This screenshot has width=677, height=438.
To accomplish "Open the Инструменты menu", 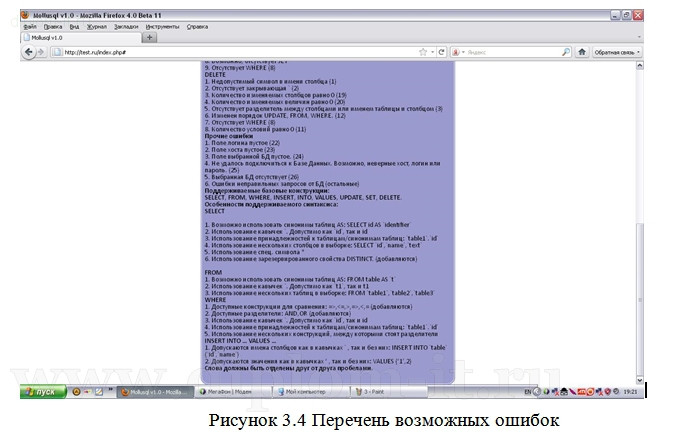I will pos(162,27).
